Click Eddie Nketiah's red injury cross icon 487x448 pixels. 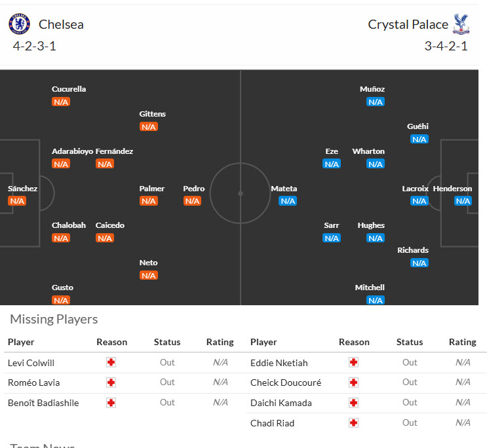pyautogui.click(x=353, y=362)
